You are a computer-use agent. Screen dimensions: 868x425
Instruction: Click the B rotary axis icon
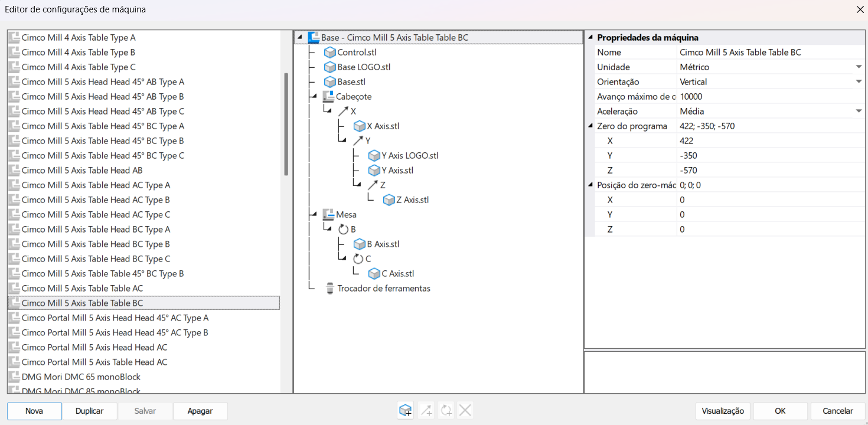pos(343,230)
